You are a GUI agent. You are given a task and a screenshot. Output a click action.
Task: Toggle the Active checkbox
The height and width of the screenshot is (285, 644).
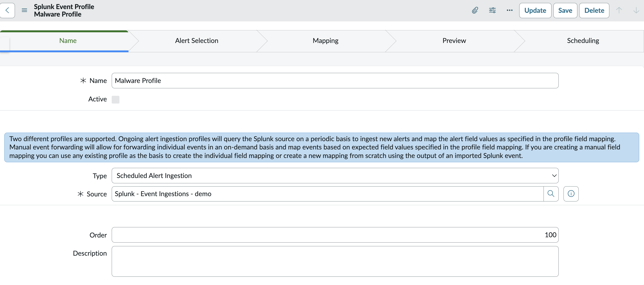(115, 100)
